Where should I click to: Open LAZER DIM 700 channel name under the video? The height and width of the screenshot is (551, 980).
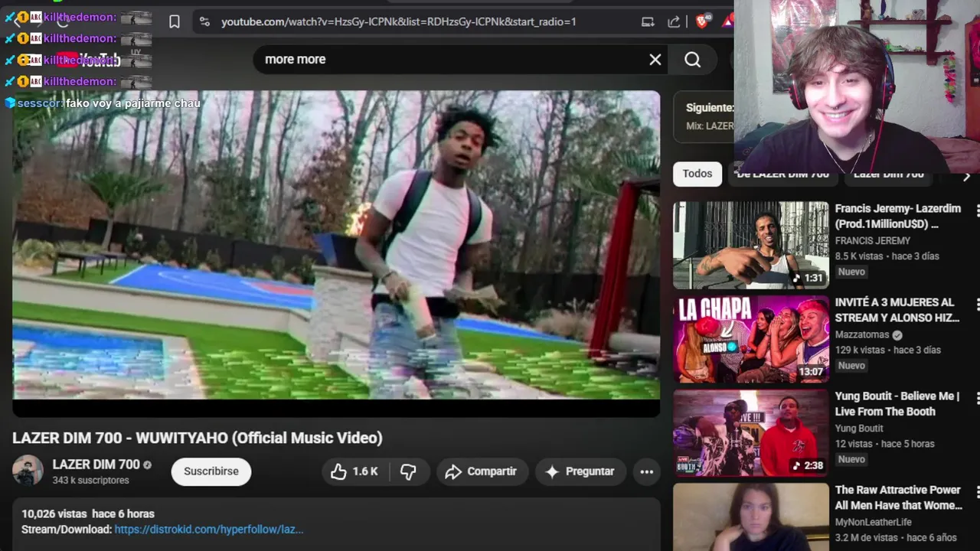coord(96,465)
